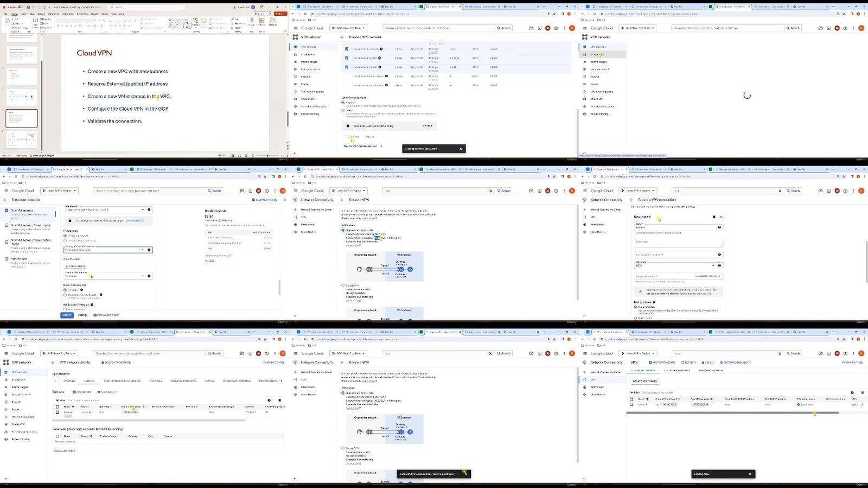
Task: Select Standard network service tier radio
Action: tap(65, 295)
